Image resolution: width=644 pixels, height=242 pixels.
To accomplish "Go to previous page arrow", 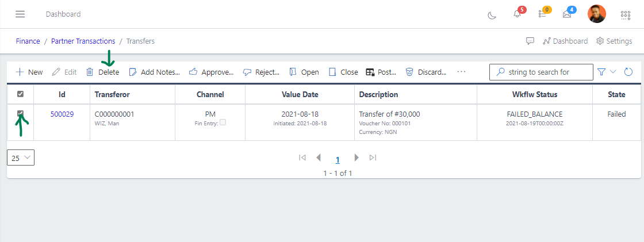I will pyautogui.click(x=319, y=158).
